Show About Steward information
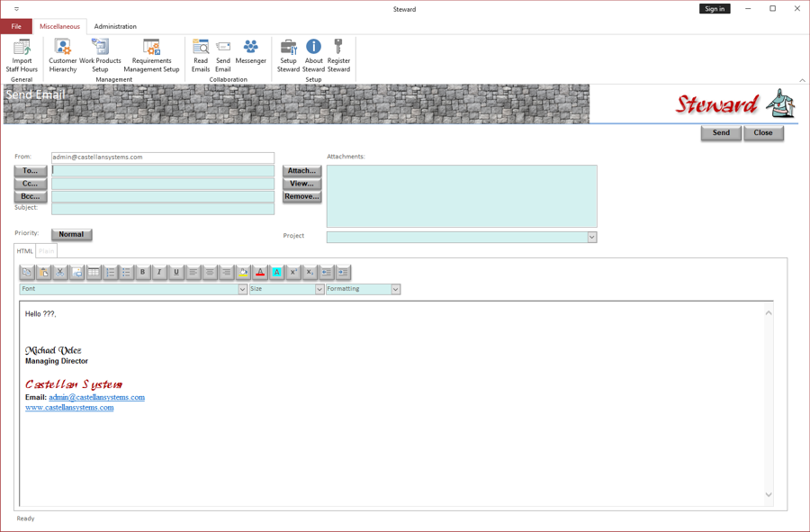The width and height of the screenshot is (810, 532). click(313, 56)
